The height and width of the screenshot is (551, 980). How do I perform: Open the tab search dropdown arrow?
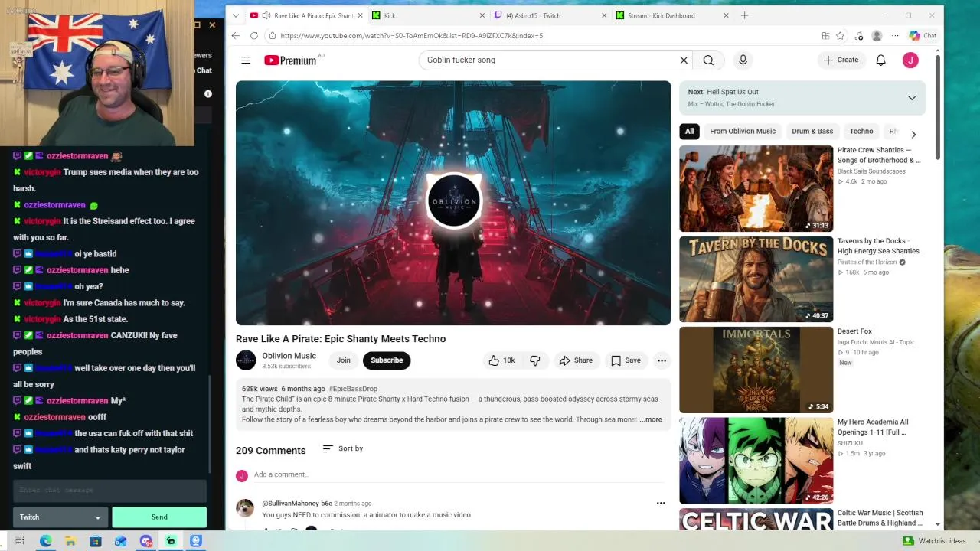(235, 15)
